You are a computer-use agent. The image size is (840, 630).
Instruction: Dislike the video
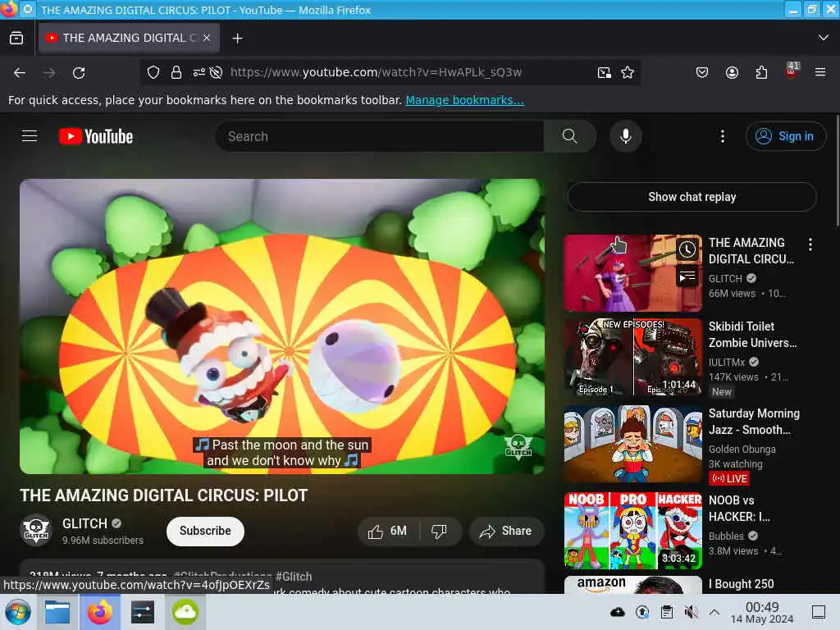pyautogui.click(x=439, y=531)
